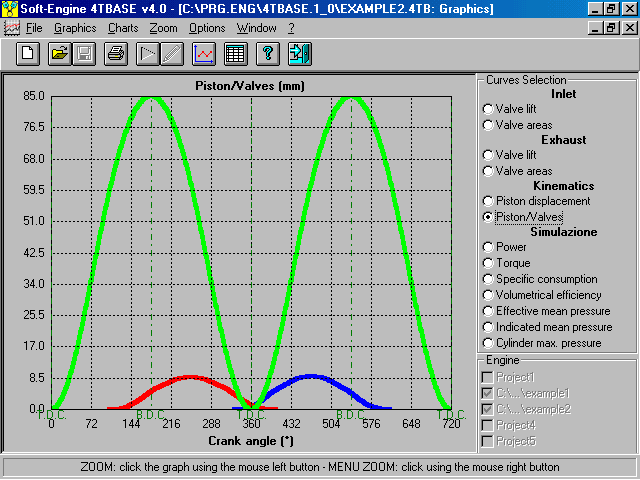
Task: Click the question mark help icon
Action: tap(268, 54)
